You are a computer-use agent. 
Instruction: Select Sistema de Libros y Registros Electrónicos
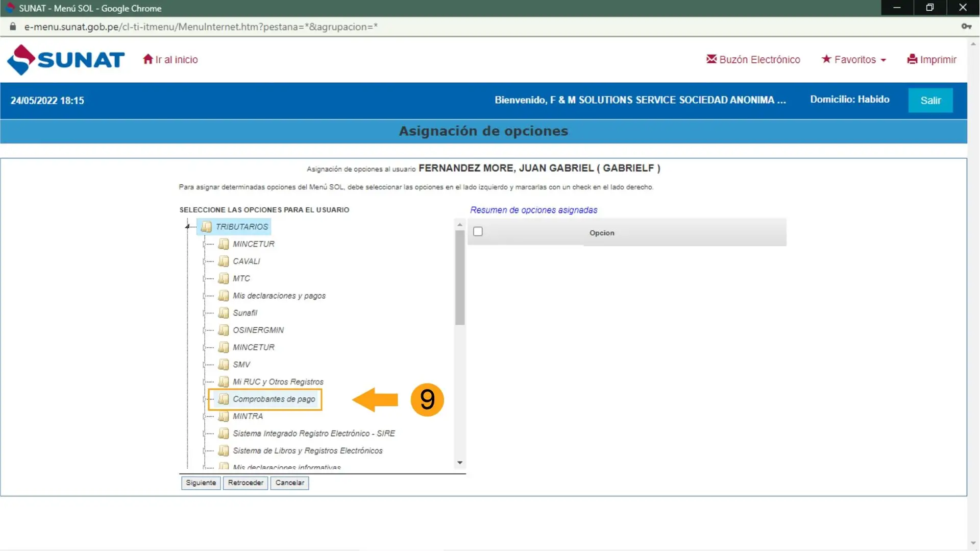click(308, 451)
